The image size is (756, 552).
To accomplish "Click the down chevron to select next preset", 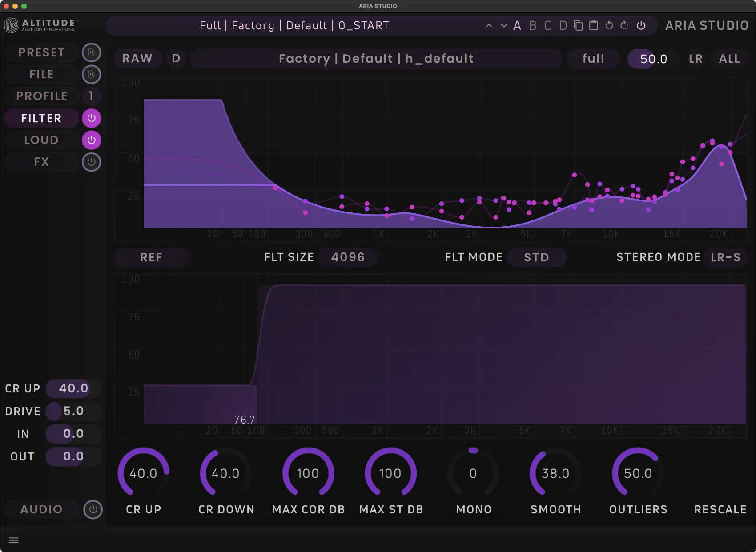I will (503, 25).
